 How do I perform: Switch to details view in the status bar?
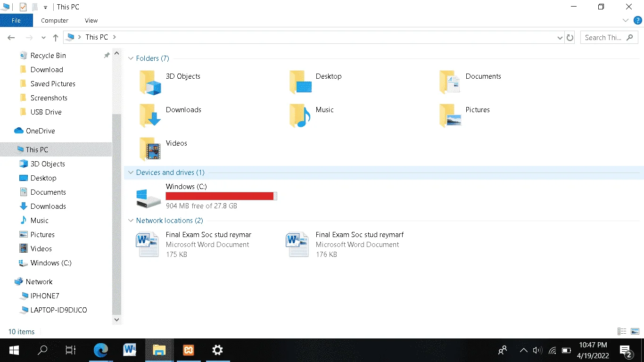[x=622, y=332]
